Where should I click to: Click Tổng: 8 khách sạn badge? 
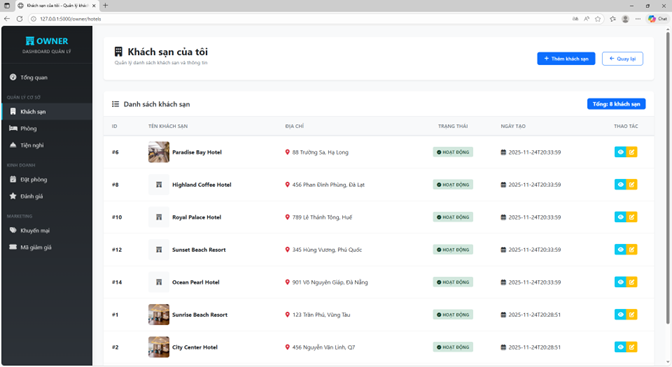616,104
